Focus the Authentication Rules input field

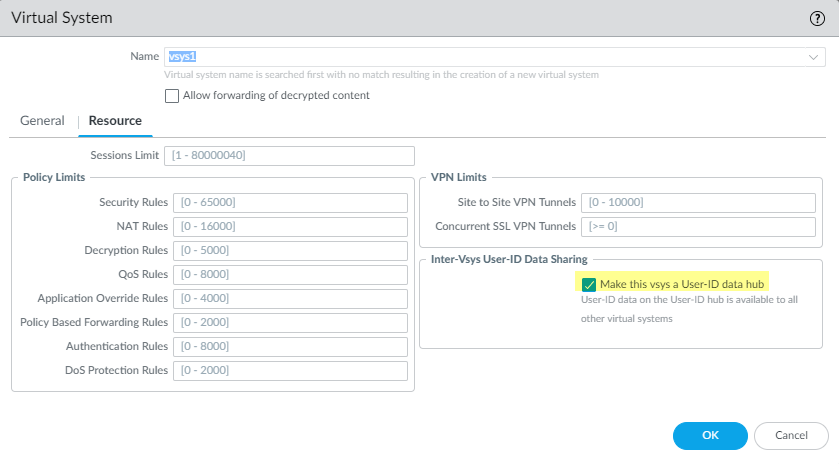290,347
